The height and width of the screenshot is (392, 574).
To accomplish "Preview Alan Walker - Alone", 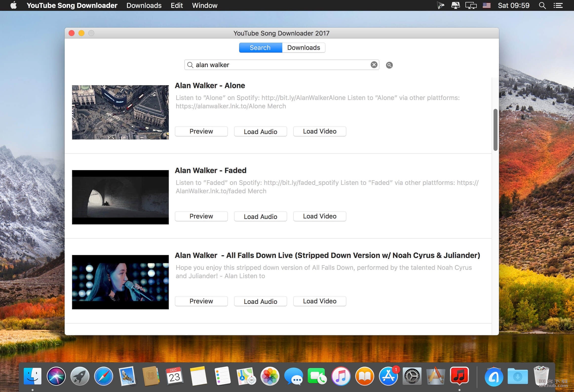I will point(201,131).
